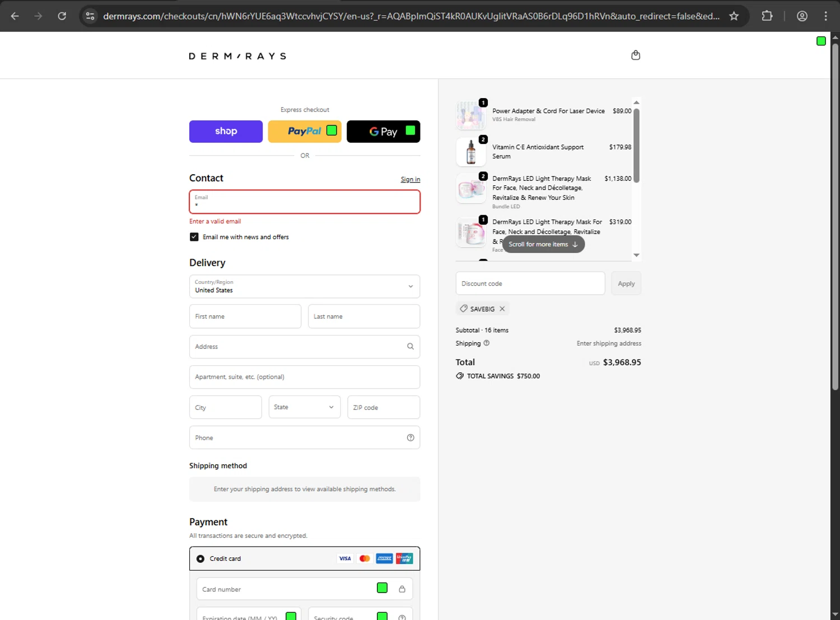
Task: Focus the ZIP code field
Action: tap(384, 407)
